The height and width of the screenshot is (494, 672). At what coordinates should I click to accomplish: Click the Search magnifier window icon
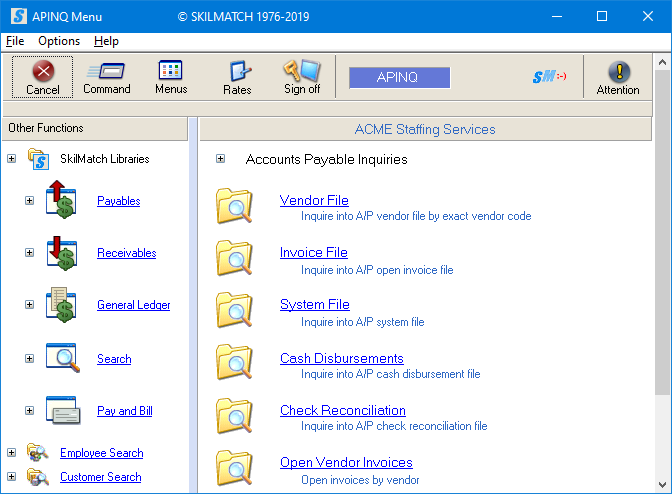tap(63, 357)
